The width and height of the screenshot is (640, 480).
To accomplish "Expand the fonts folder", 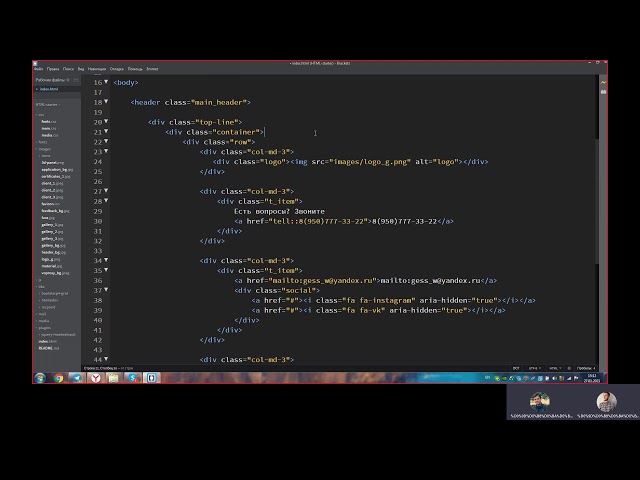I will 42,142.
